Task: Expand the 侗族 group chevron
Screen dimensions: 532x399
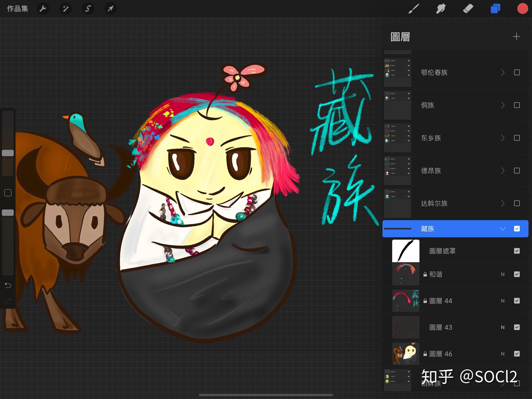Action: pyautogui.click(x=503, y=105)
